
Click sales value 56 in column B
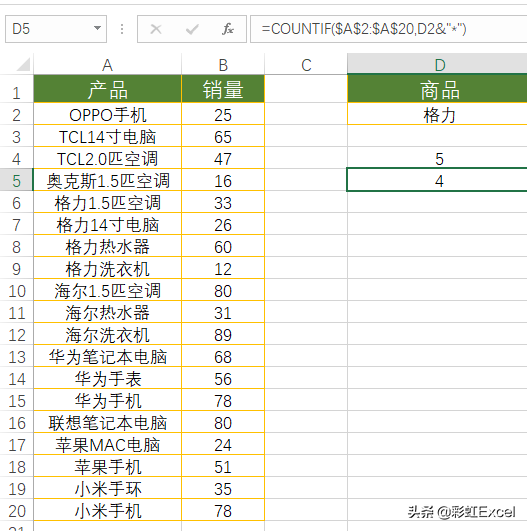(x=223, y=379)
